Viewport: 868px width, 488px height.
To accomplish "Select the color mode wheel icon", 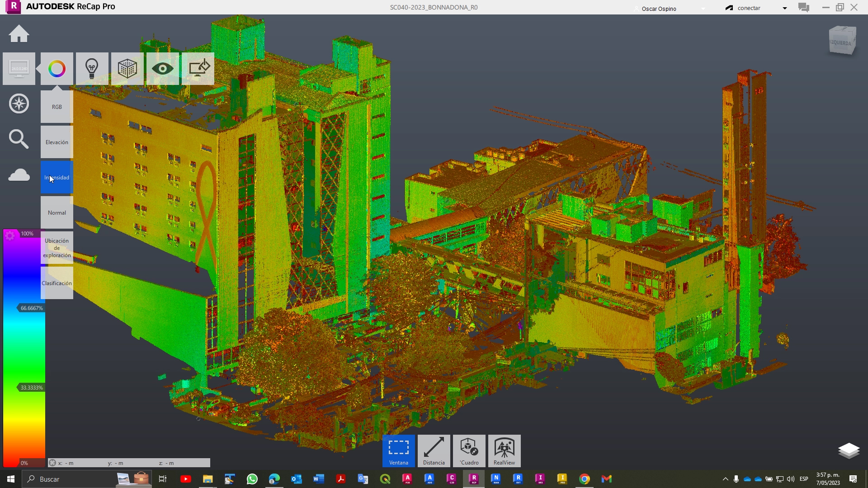I will (x=57, y=69).
